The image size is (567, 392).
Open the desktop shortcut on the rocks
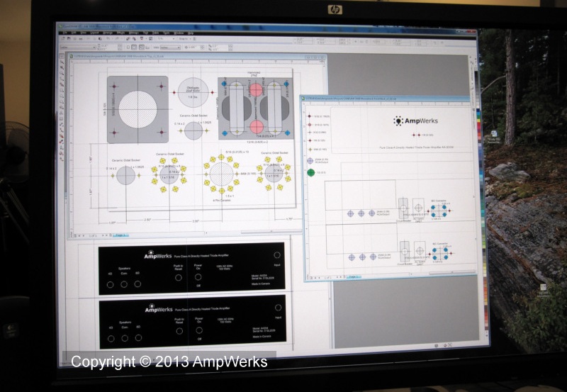point(542,288)
